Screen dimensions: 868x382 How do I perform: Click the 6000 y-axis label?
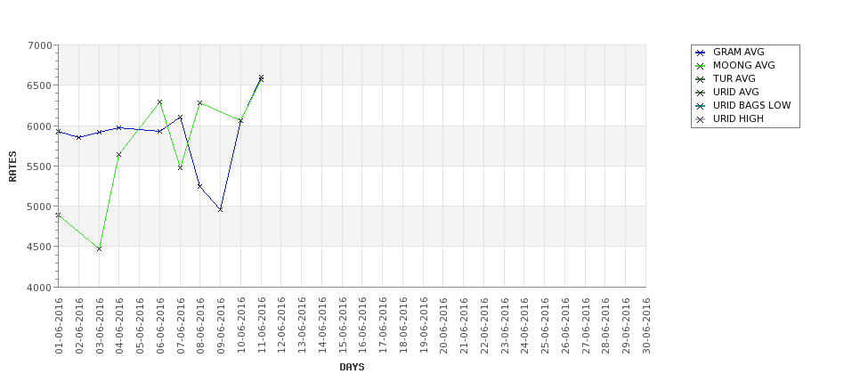click(x=39, y=126)
